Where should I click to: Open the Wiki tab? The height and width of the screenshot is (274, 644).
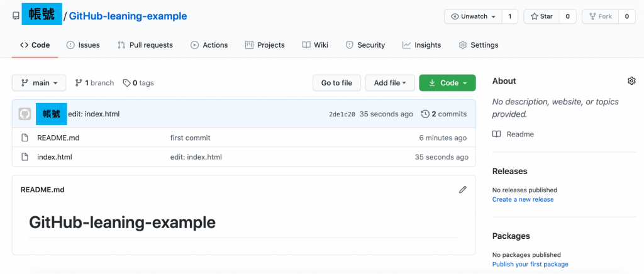[x=315, y=45]
